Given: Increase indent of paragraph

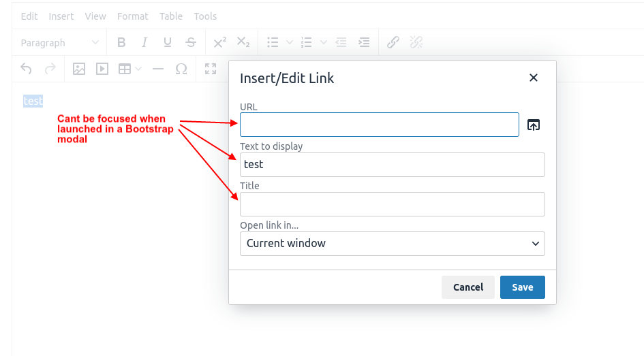Looking at the screenshot, I should (364, 42).
